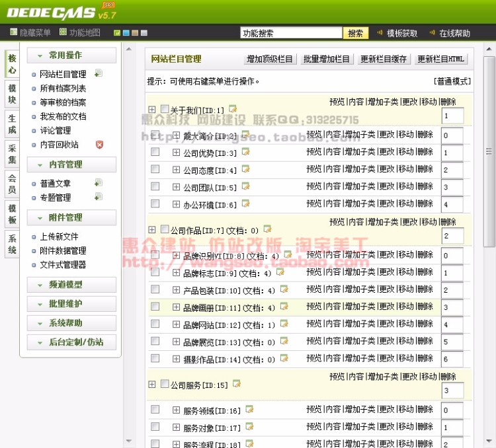This screenshot has height=448, width=496.
Task: Click the add icon next to 网站栏目管理
Action: coord(99,73)
